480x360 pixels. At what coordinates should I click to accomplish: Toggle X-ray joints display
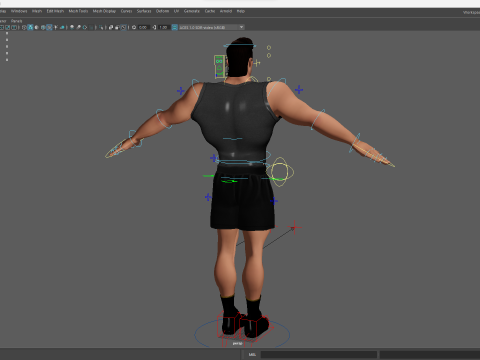(x=124, y=27)
